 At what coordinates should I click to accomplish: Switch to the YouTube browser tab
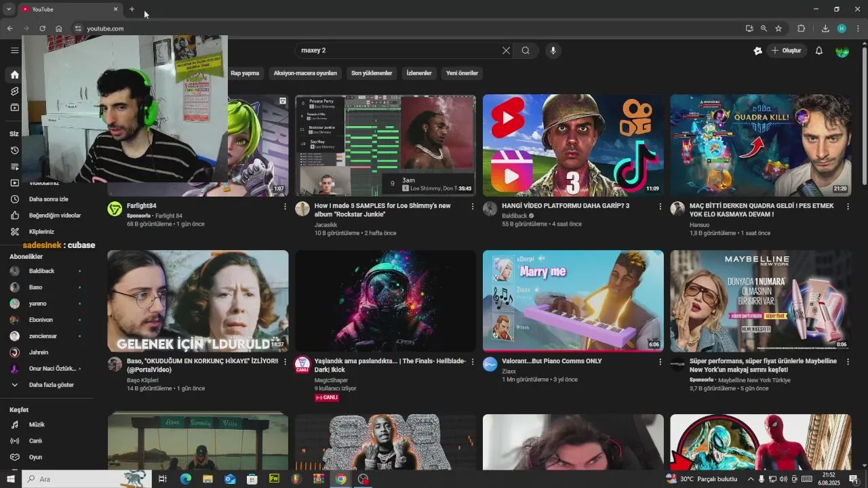[69, 9]
